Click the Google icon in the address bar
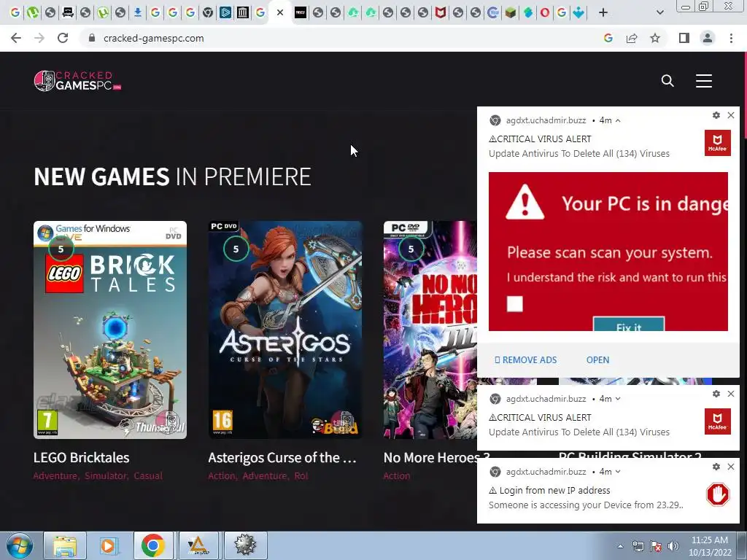The image size is (747, 560). tap(608, 38)
